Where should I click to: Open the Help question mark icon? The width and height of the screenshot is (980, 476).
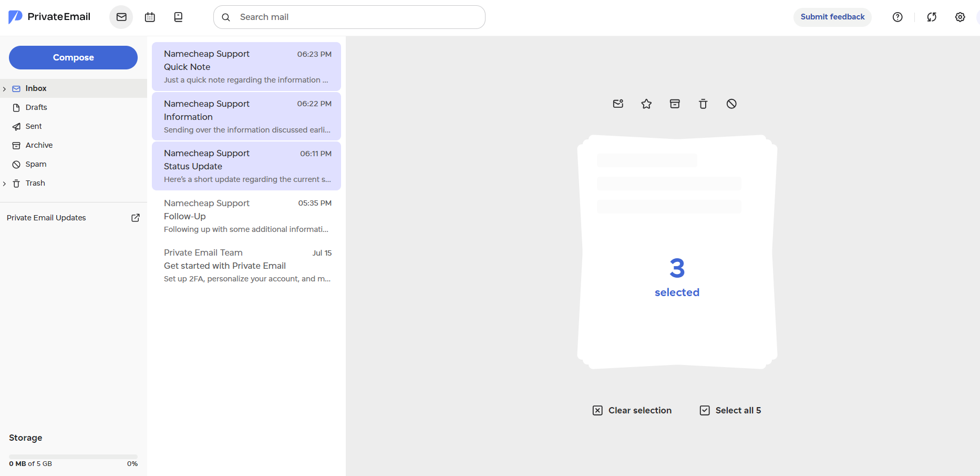click(x=898, y=17)
